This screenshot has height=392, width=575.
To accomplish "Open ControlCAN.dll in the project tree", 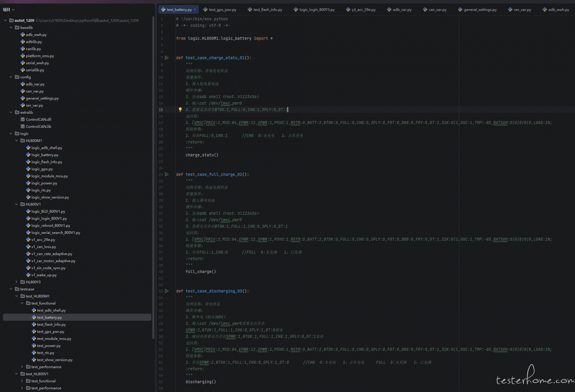I will [38, 119].
